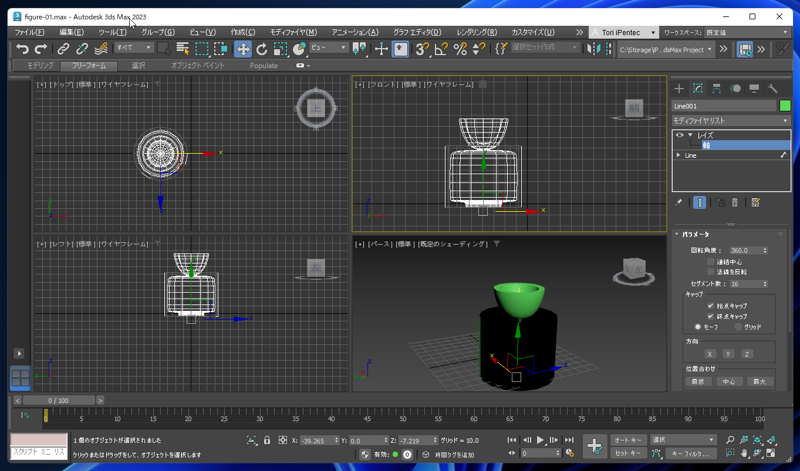Click the Y direction button

(728, 354)
